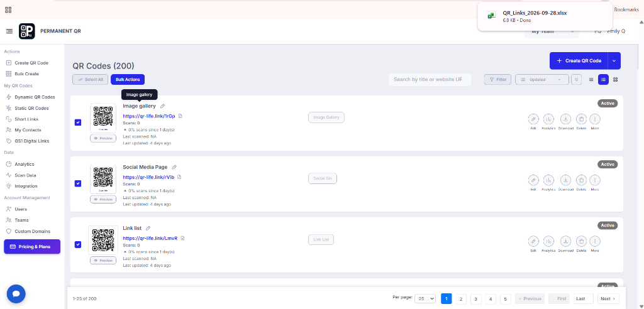Change the Per page 25 selector
This screenshot has height=309, width=644.
425,299
